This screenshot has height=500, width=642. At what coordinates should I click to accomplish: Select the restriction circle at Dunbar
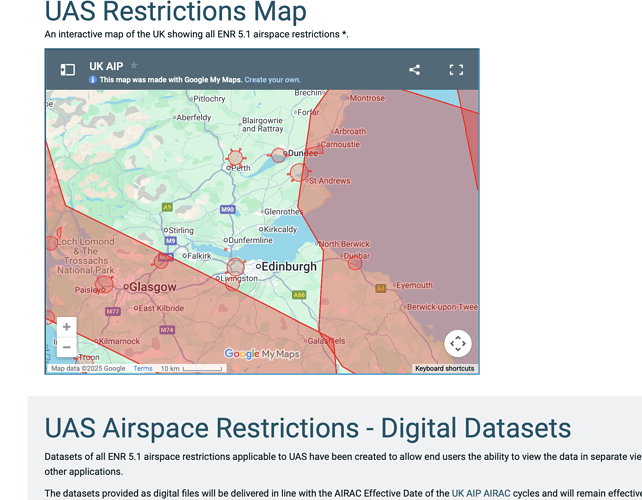click(354, 264)
